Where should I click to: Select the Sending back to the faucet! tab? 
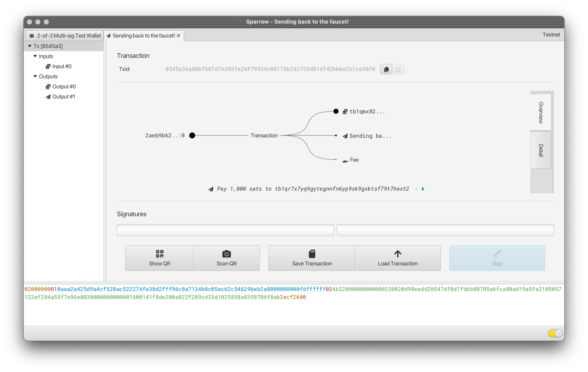pos(143,36)
